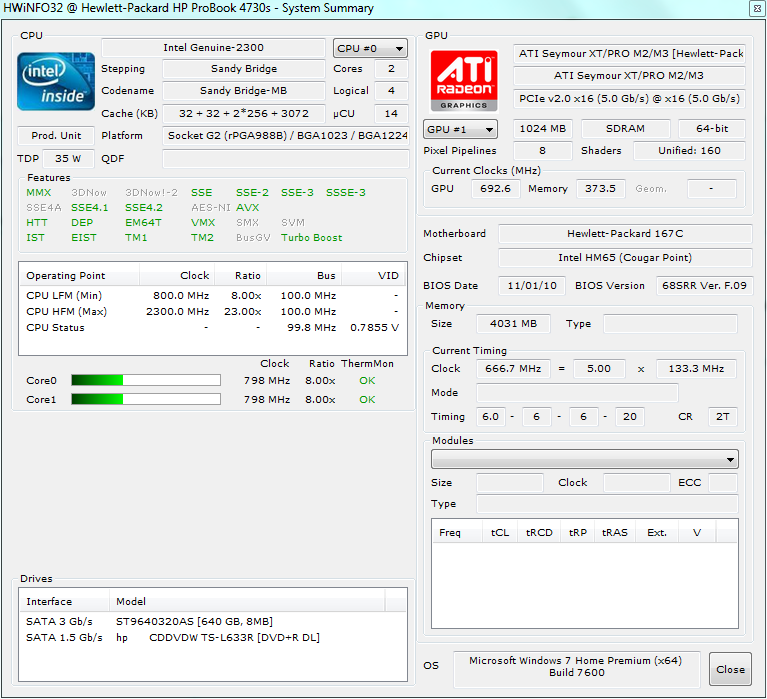
Task: Click the GPU clock value 692.6
Action: point(495,189)
